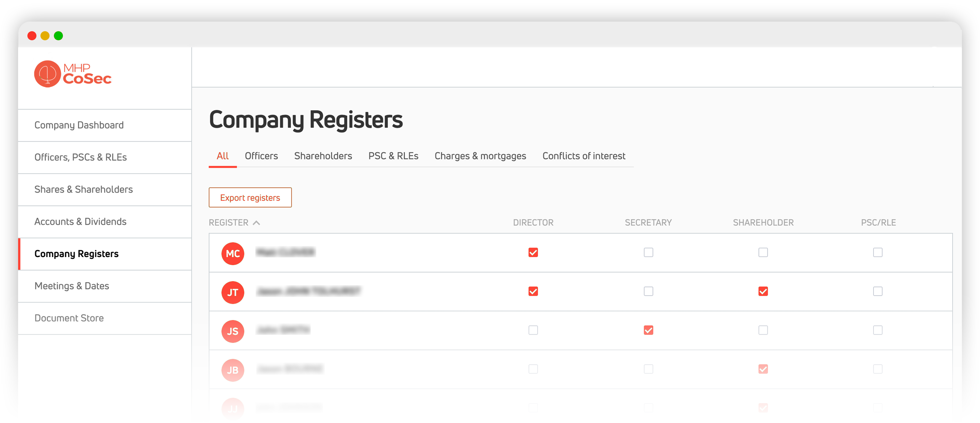Click the MC avatar icon
The height and width of the screenshot is (423, 980).
(232, 253)
